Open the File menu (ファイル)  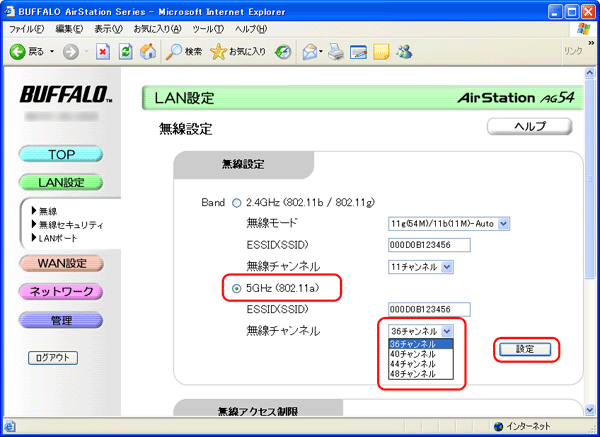click(x=30, y=28)
